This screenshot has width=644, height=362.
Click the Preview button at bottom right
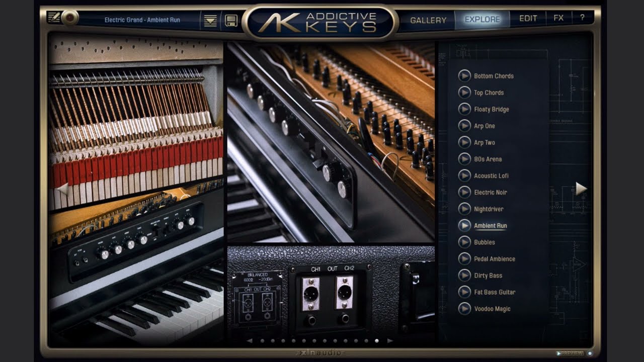570,353
